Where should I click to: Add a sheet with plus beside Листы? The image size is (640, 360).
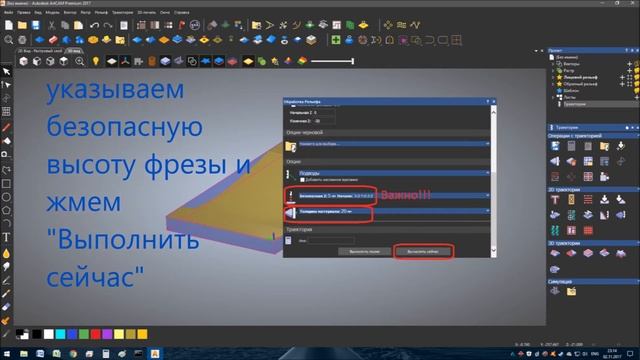pos(636,98)
